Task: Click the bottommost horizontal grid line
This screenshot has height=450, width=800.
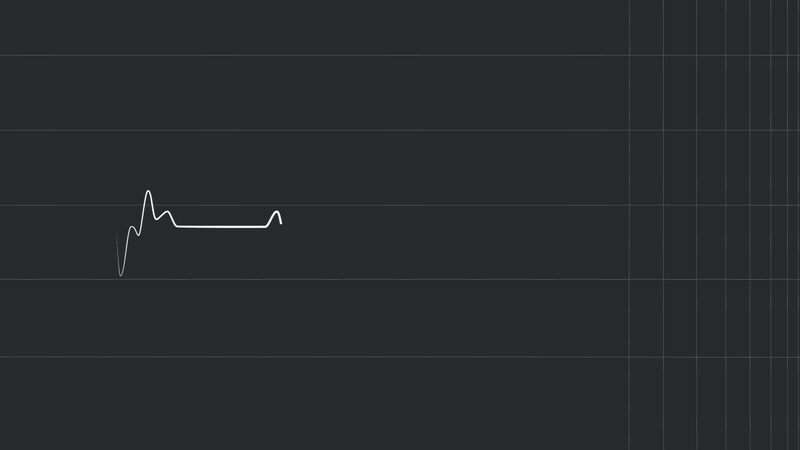Action: pyautogui.click(x=300, y=356)
